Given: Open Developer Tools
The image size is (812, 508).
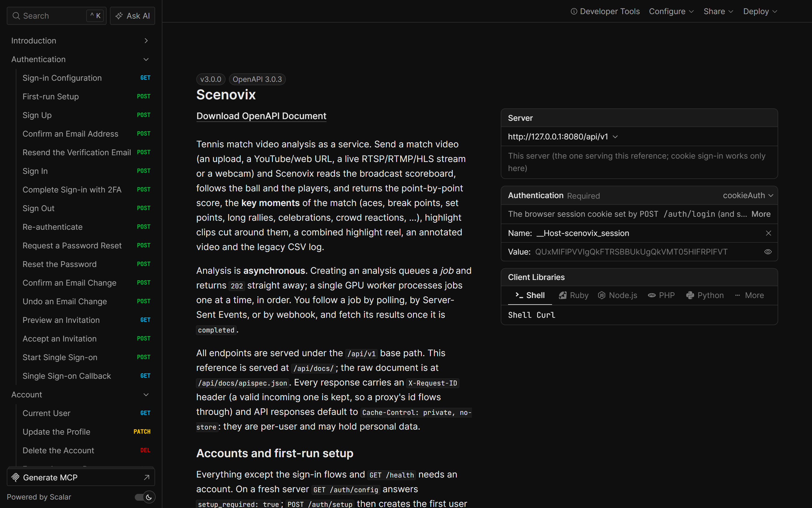Looking at the screenshot, I should [x=605, y=11].
